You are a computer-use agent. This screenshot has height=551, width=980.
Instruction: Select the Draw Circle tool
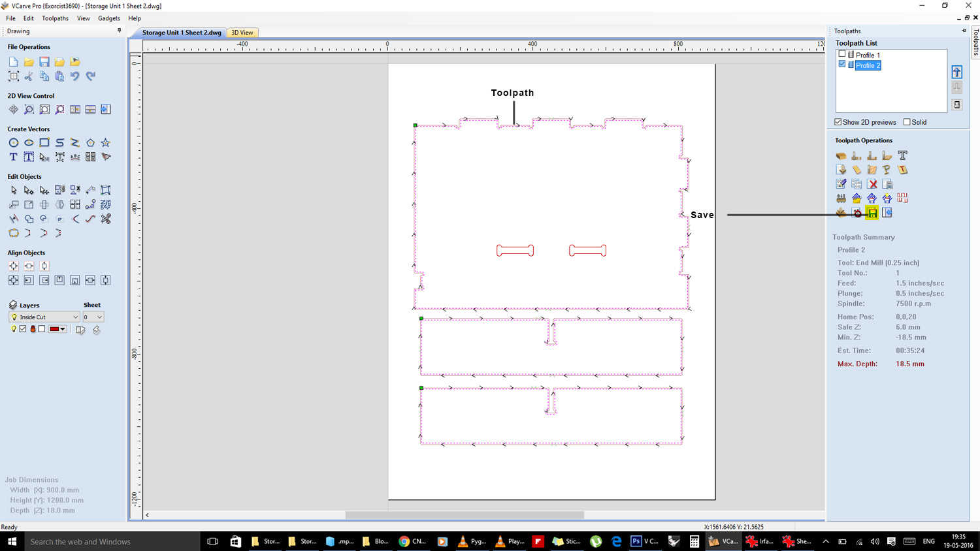point(14,142)
